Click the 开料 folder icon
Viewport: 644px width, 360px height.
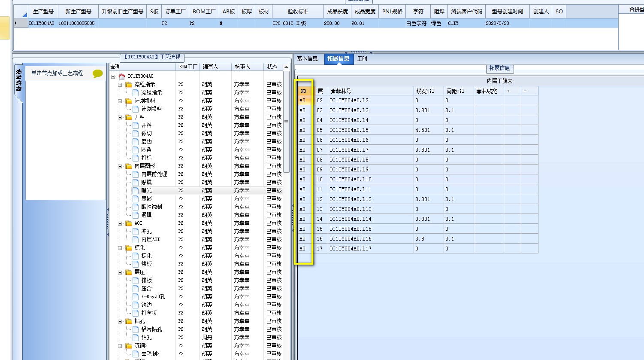[x=129, y=117]
